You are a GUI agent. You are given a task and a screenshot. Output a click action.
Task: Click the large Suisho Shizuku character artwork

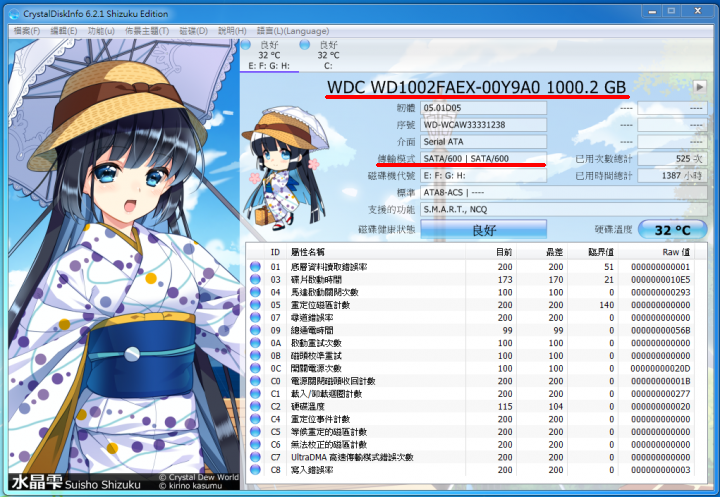124,264
